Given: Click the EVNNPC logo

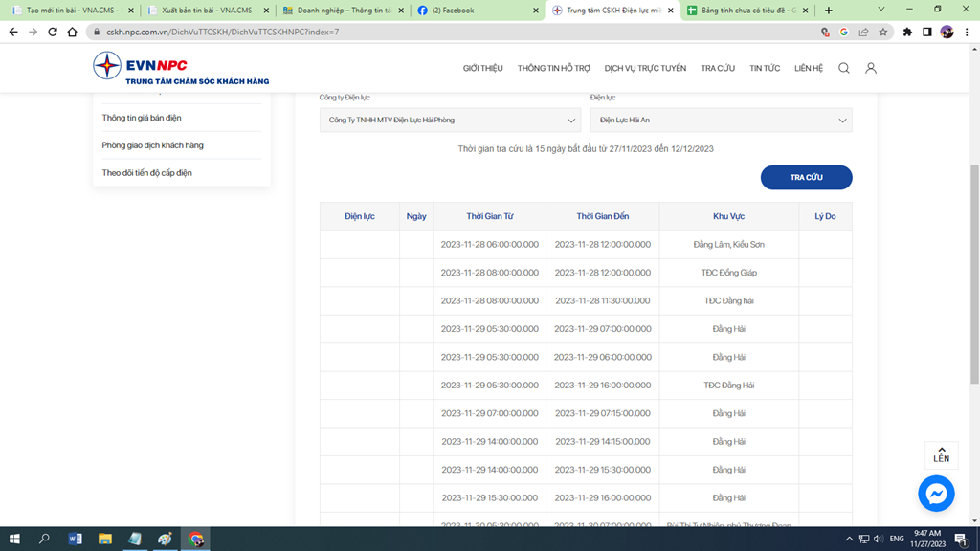Looking at the screenshot, I should (x=181, y=68).
